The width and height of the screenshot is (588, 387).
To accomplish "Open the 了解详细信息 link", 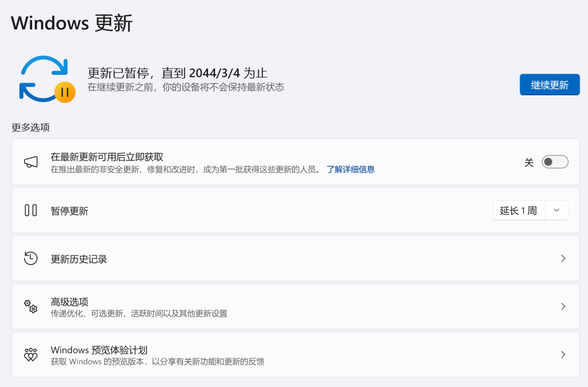I will click(x=351, y=169).
